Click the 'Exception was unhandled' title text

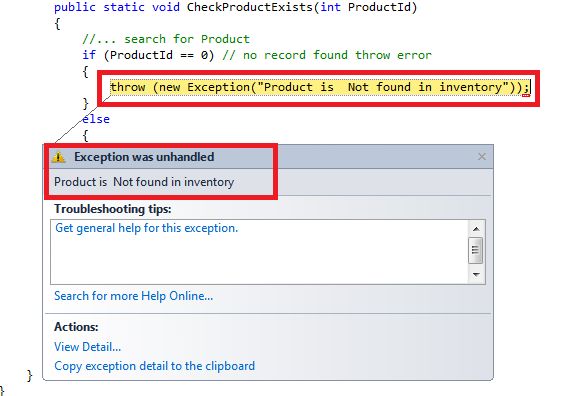[x=144, y=157]
